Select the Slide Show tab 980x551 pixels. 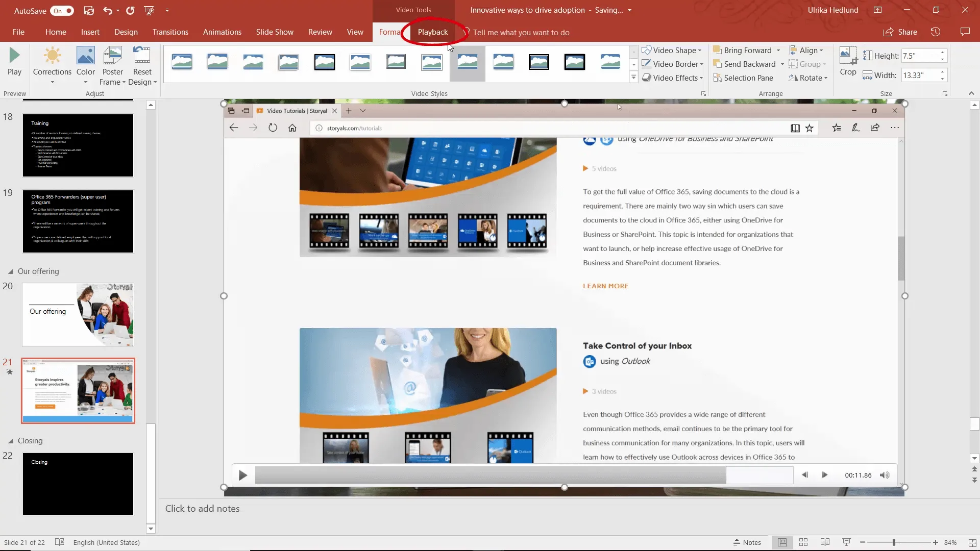275,32
